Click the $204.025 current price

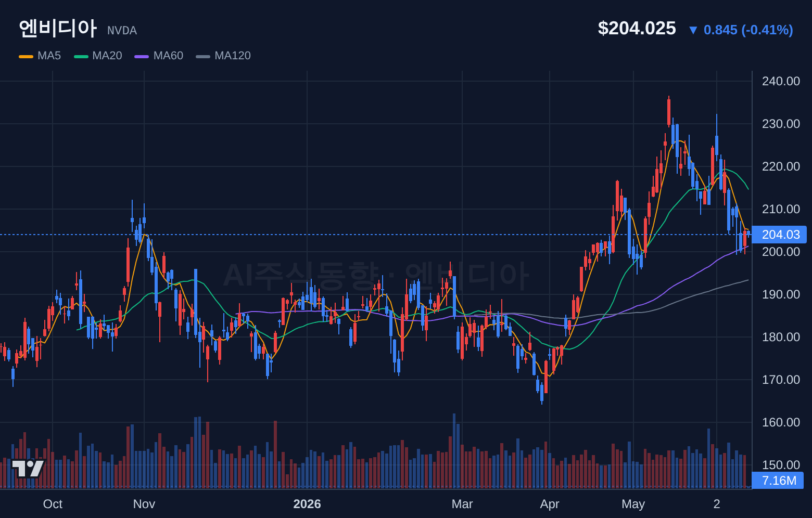coord(637,28)
